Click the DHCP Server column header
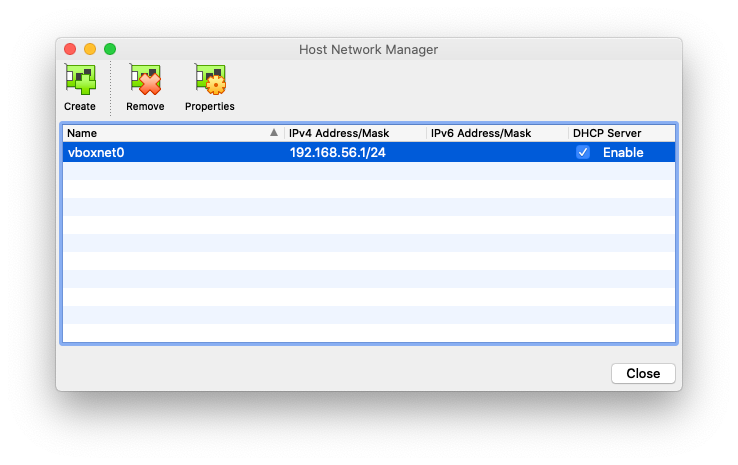The height and width of the screenshot is (465, 738). tap(622, 133)
